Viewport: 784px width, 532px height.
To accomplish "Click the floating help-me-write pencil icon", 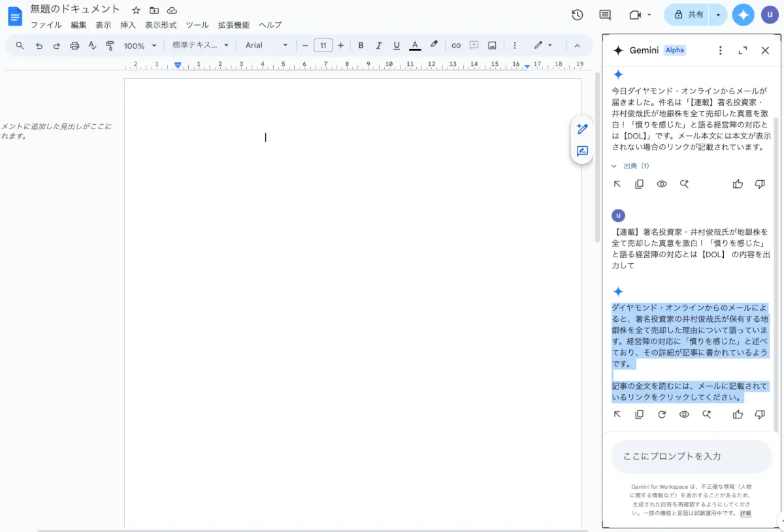I will click(x=582, y=129).
